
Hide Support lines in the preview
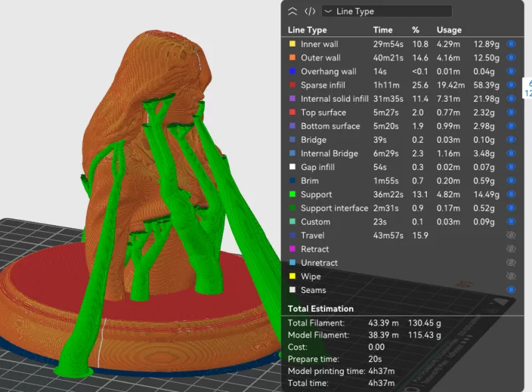(511, 194)
